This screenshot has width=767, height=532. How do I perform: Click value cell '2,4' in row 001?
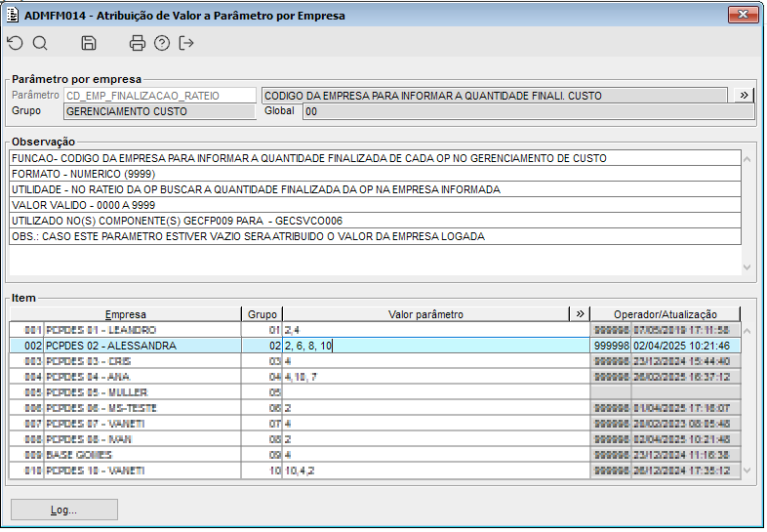coord(436,330)
